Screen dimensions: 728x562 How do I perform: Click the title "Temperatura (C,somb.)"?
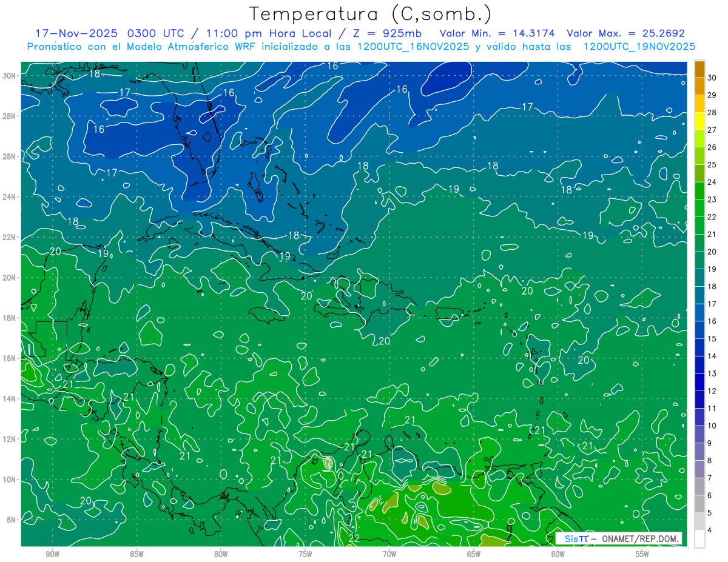click(x=371, y=14)
